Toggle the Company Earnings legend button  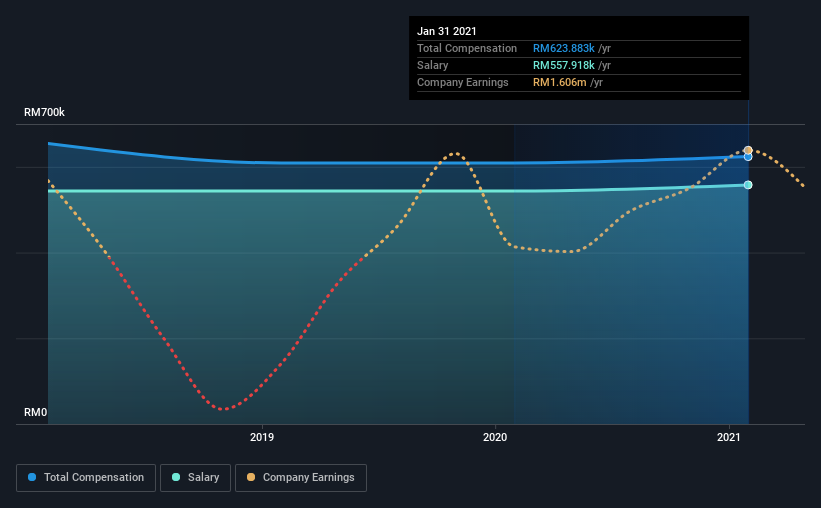[x=301, y=478]
